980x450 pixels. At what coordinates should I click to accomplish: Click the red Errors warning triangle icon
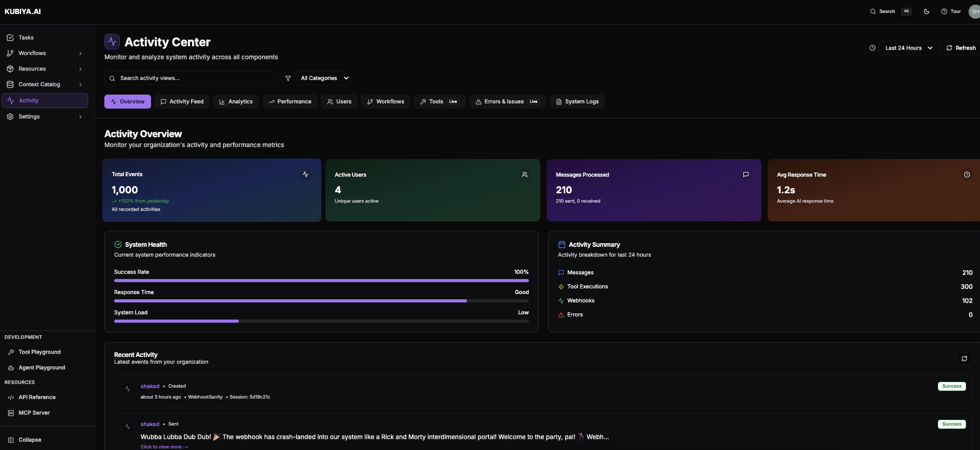pyautogui.click(x=561, y=315)
